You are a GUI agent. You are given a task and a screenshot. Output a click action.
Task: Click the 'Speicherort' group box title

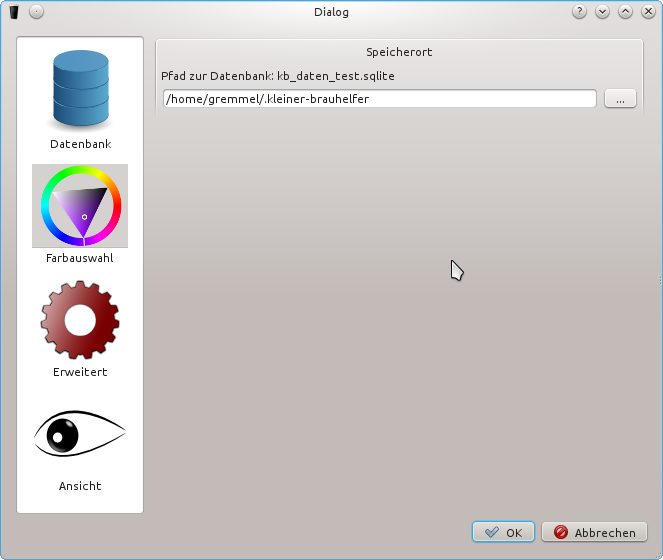tap(399, 52)
